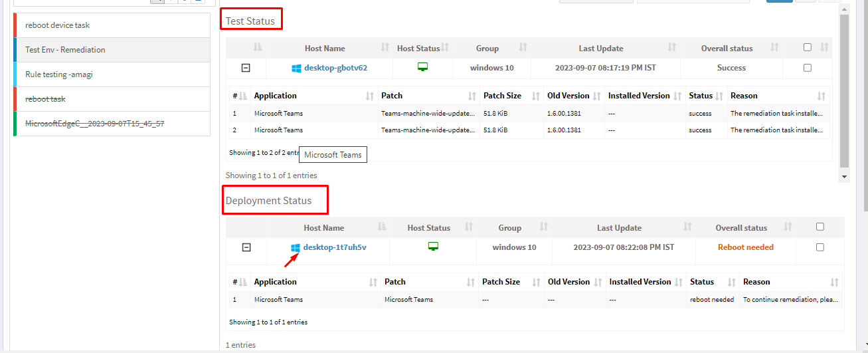
Task: Click Windows OS icon beside desktop-gbotv62
Action: [x=296, y=68]
